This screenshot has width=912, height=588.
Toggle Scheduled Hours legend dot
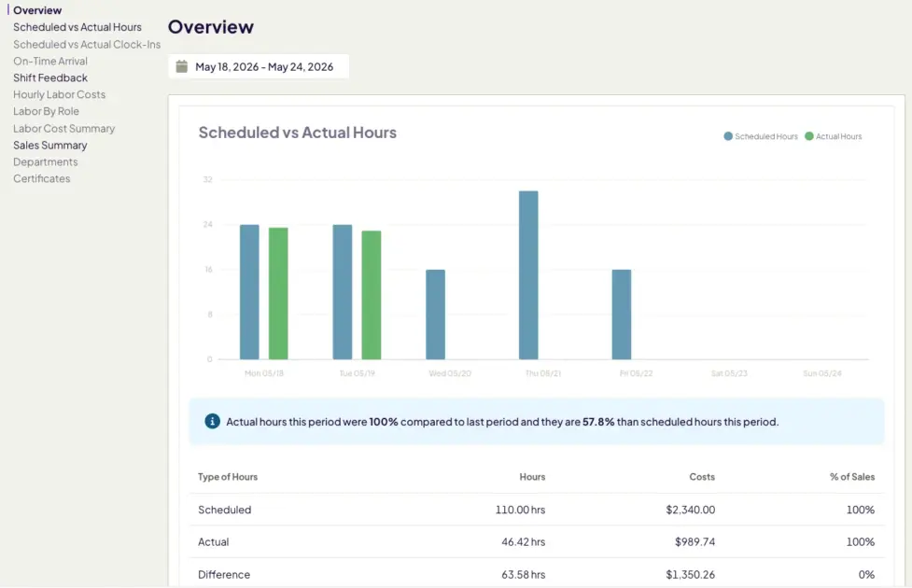pos(727,136)
